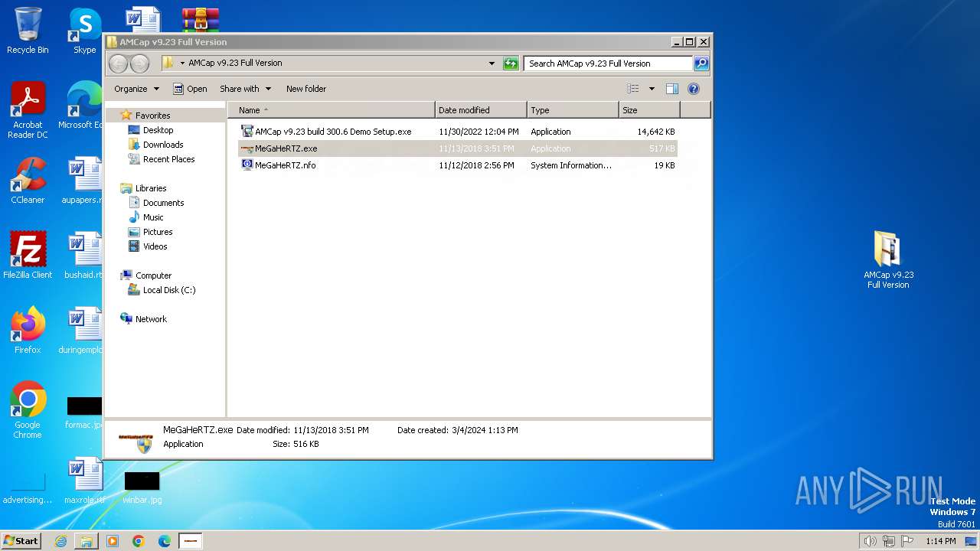Sort files by Size column
This screenshot has height=551, width=980.
click(x=649, y=110)
